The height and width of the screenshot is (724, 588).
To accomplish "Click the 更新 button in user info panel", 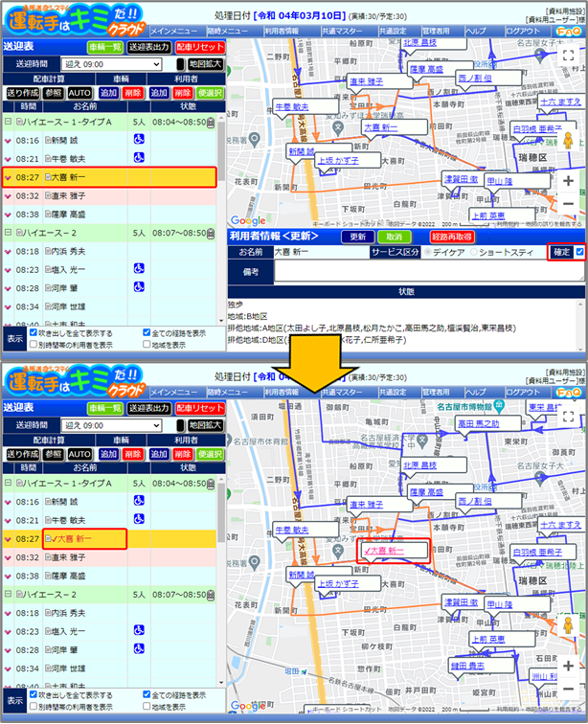I will pyautogui.click(x=357, y=237).
